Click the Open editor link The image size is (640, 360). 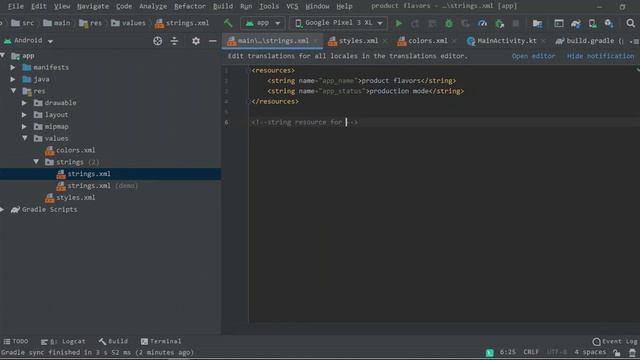click(533, 56)
